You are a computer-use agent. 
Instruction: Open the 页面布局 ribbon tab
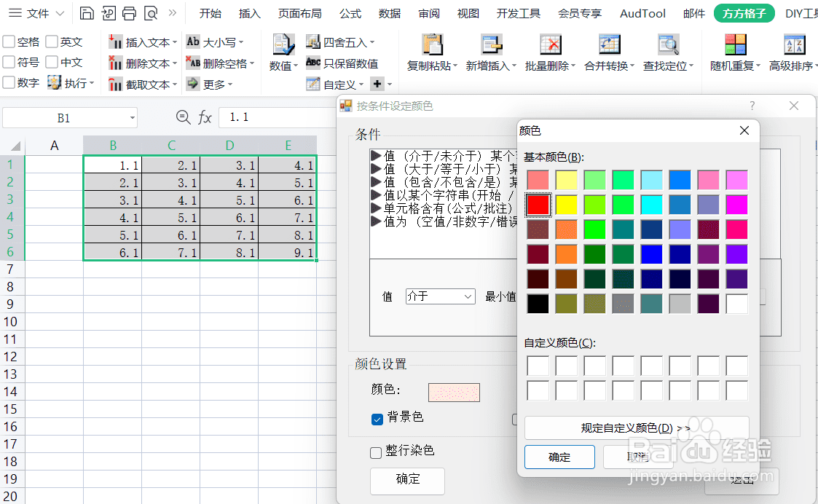click(299, 13)
